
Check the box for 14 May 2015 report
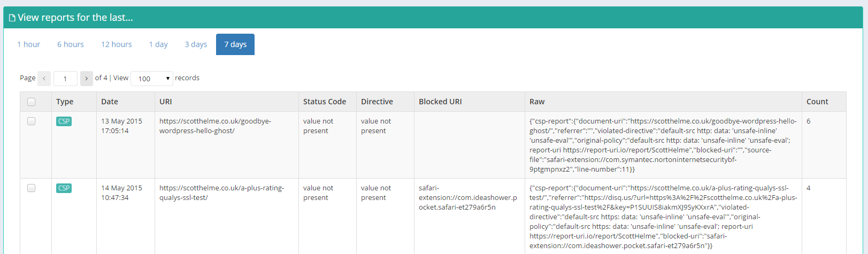[32, 188]
